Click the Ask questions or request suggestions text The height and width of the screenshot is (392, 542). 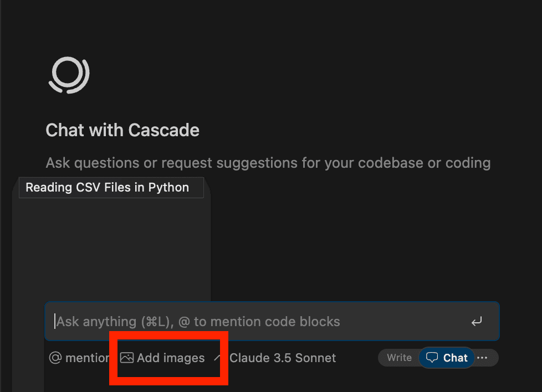point(268,163)
